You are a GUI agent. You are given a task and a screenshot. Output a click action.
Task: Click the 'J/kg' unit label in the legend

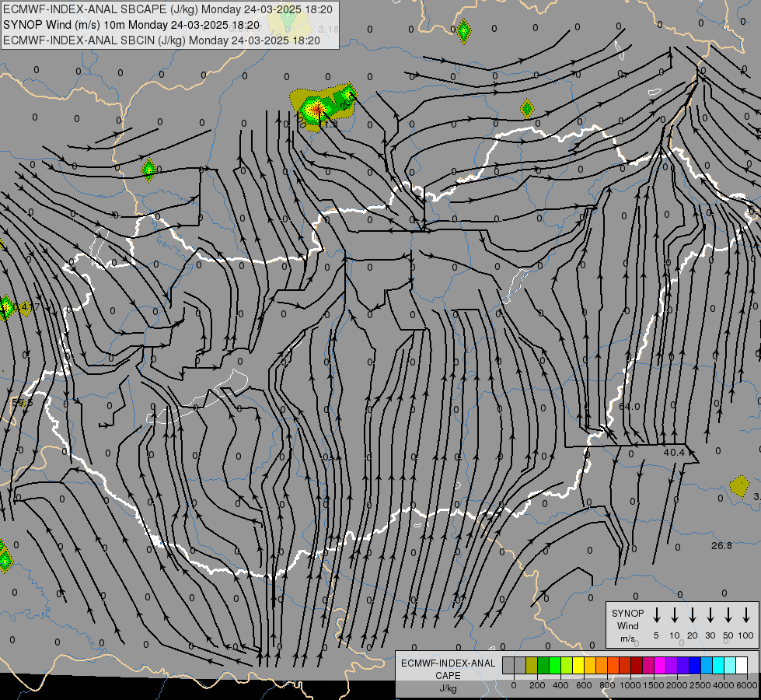[448, 688]
